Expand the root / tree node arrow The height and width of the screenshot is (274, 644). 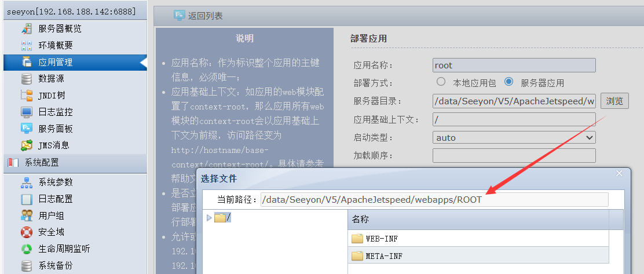209,218
